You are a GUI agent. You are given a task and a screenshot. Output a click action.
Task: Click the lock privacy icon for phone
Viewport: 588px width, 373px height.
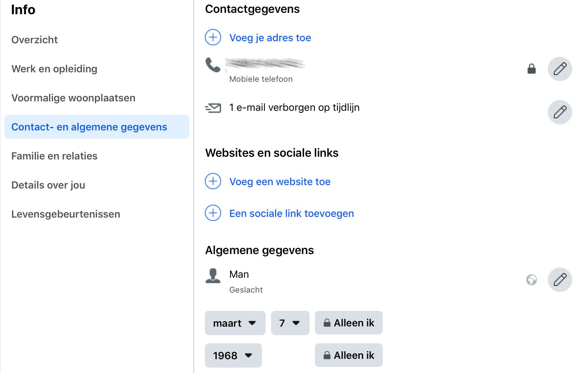[532, 69]
